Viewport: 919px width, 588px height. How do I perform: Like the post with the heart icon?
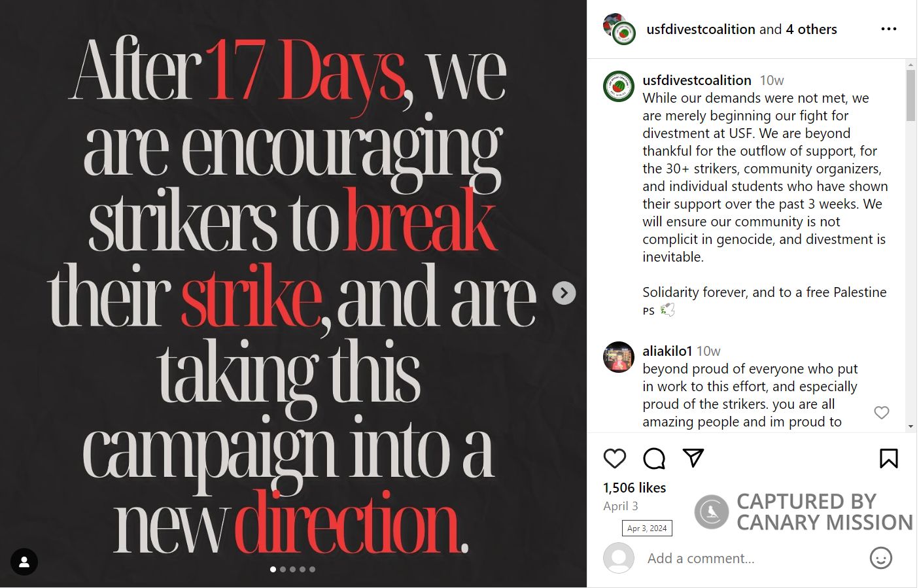point(615,458)
